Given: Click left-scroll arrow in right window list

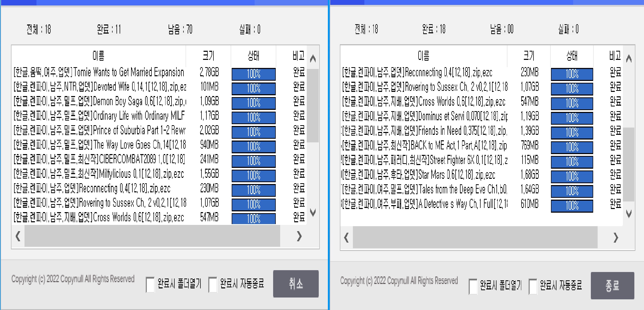Looking at the screenshot, I should point(346,238).
